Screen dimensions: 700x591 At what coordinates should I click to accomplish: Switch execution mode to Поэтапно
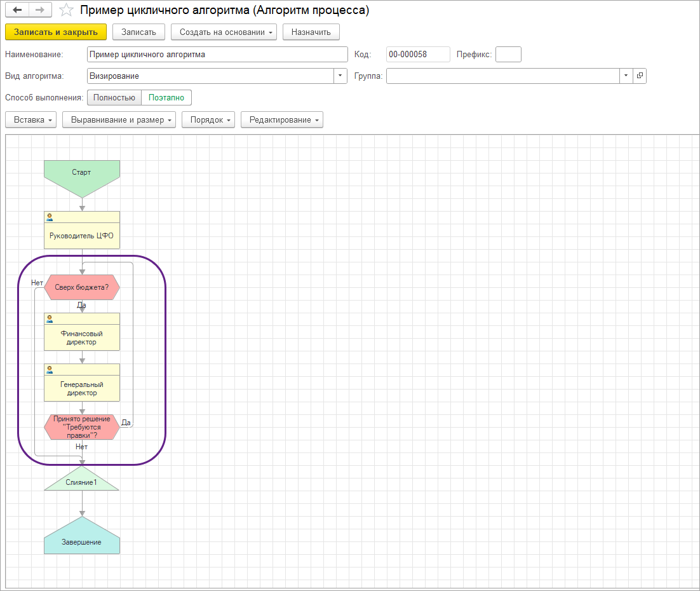click(x=166, y=98)
